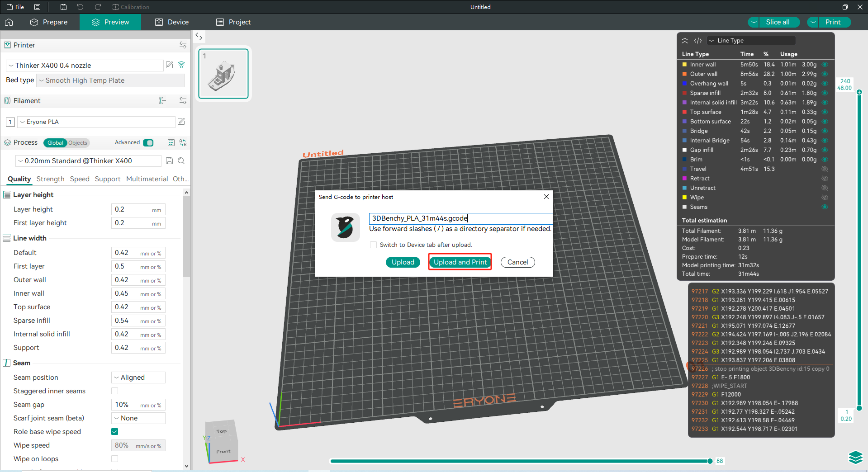This screenshot has width=868, height=472.
Task: Toggle Seams visibility eye
Action: (x=825, y=207)
